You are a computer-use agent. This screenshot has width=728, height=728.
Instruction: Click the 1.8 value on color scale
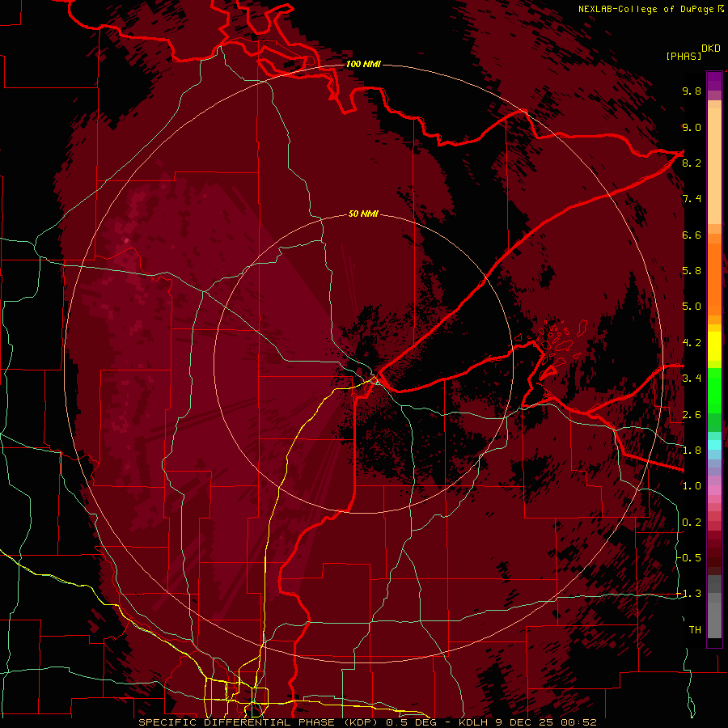point(692,451)
